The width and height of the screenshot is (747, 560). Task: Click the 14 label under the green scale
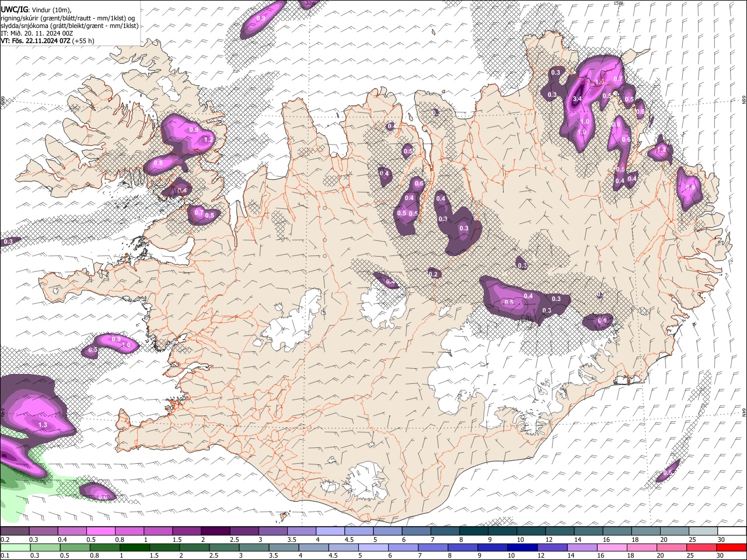coord(571,556)
